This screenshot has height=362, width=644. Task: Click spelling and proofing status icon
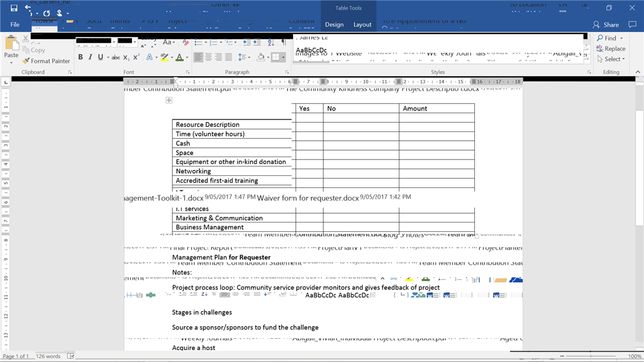(x=70, y=356)
